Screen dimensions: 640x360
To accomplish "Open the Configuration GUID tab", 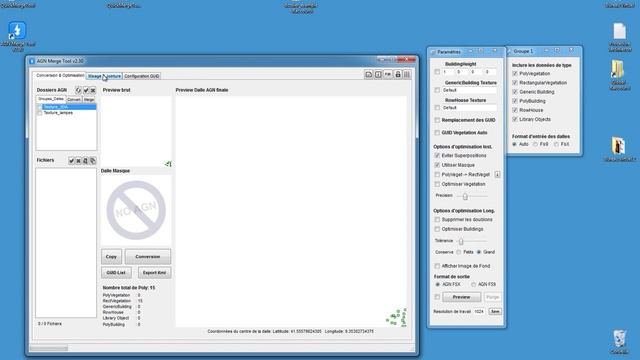I will (x=142, y=76).
